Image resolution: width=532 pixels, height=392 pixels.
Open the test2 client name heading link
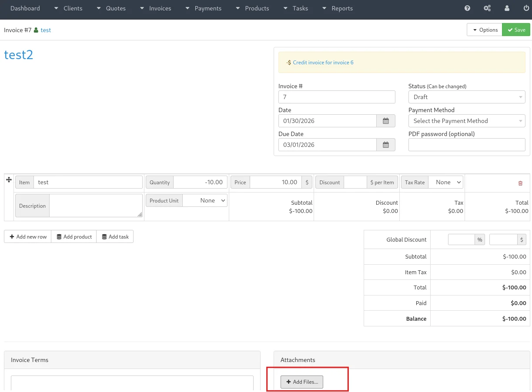point(19,55)
